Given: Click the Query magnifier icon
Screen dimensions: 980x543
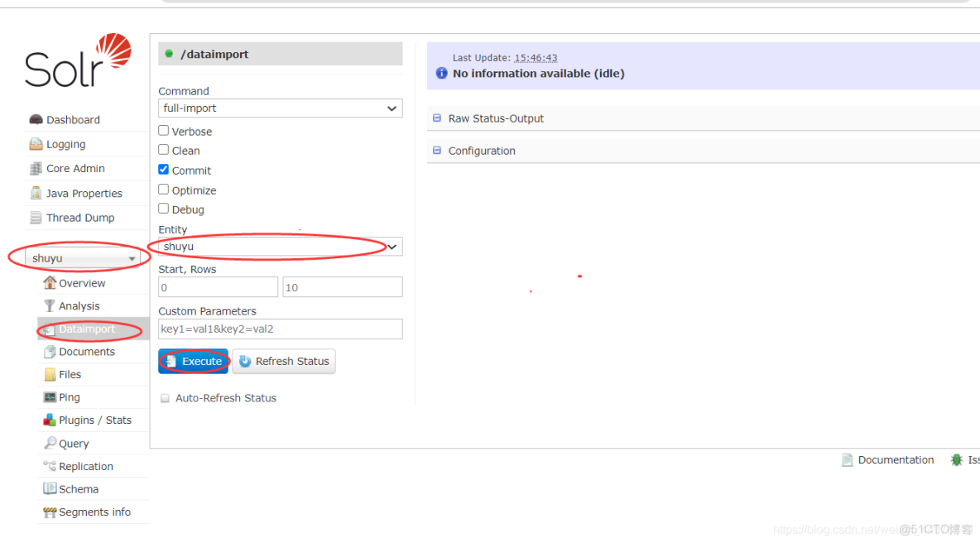Looking at the screenshot, I should click(50, 443).
